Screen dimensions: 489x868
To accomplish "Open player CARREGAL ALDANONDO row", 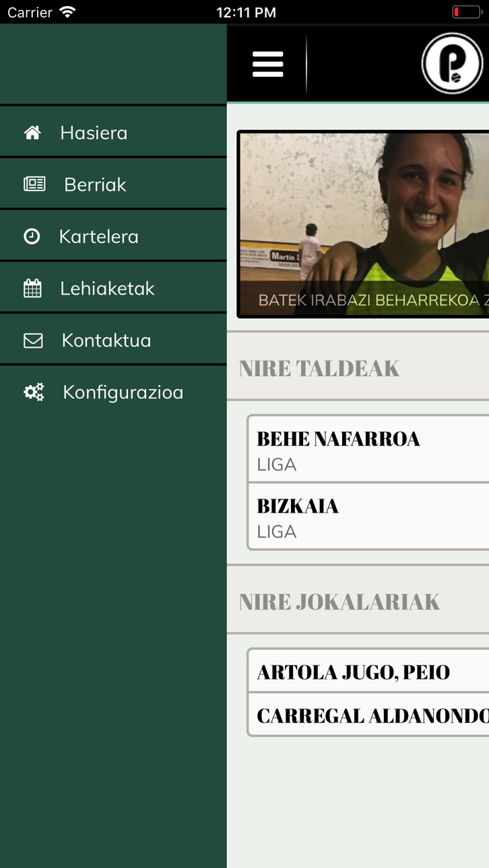I will (368, 715).
